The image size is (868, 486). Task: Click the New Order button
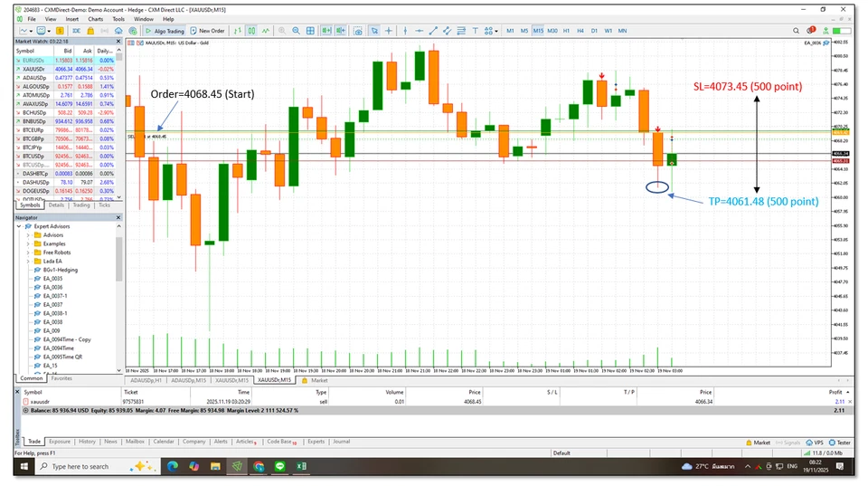click(208, 31)
